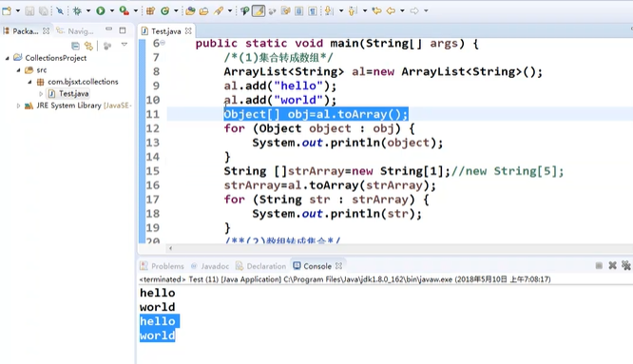Screen dimensions: 633x364
Task: Click the New Java Class icon
Action: pos(164,10)
